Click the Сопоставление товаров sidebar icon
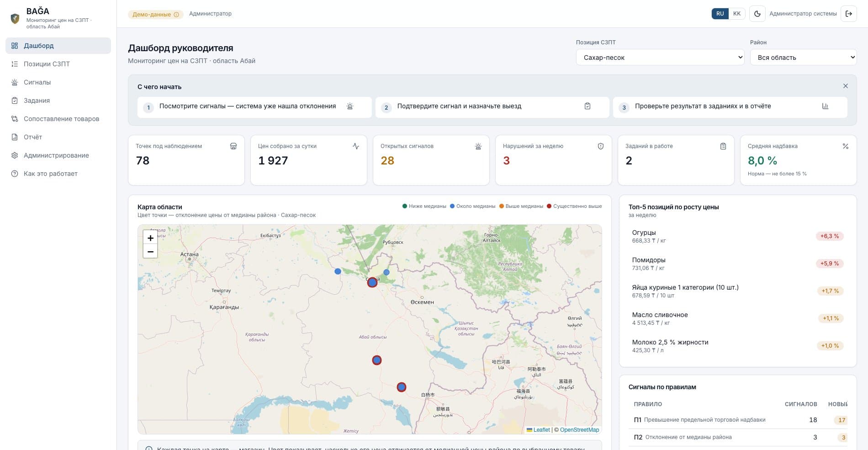 [x=15, y=119]
